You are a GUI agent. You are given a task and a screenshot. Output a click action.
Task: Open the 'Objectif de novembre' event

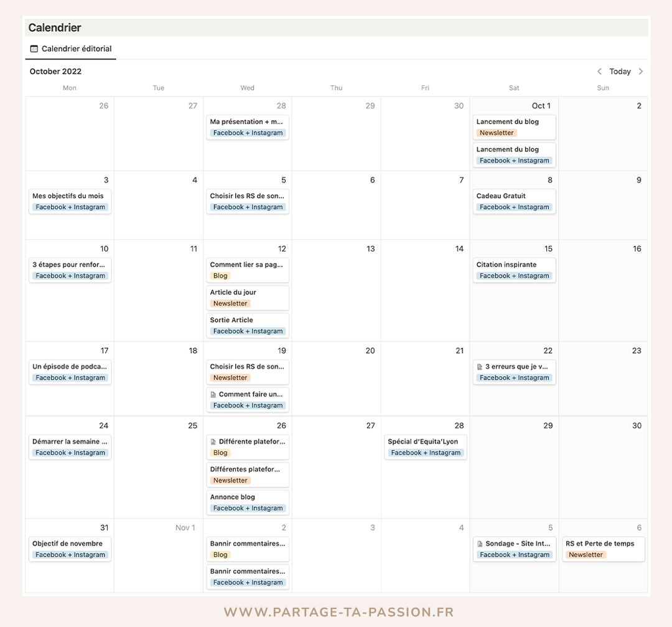(x=70, y=549)
